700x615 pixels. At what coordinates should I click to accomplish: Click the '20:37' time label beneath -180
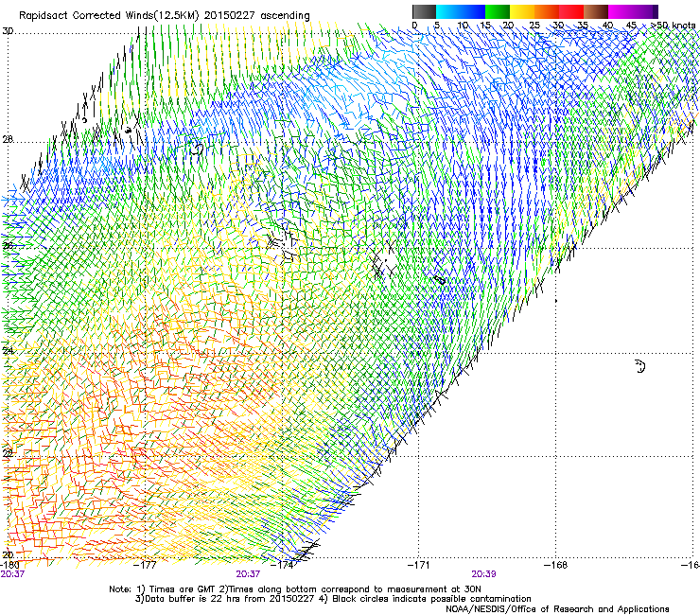pos(12,574)
